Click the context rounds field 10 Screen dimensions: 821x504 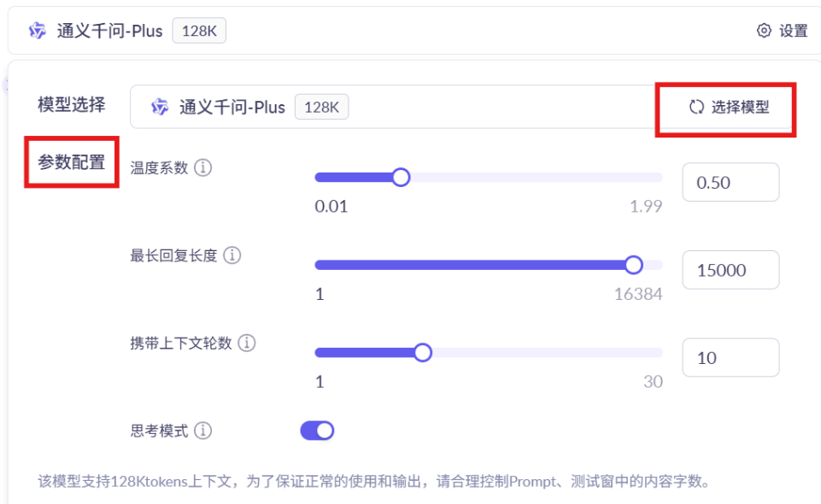pos(730,357)
